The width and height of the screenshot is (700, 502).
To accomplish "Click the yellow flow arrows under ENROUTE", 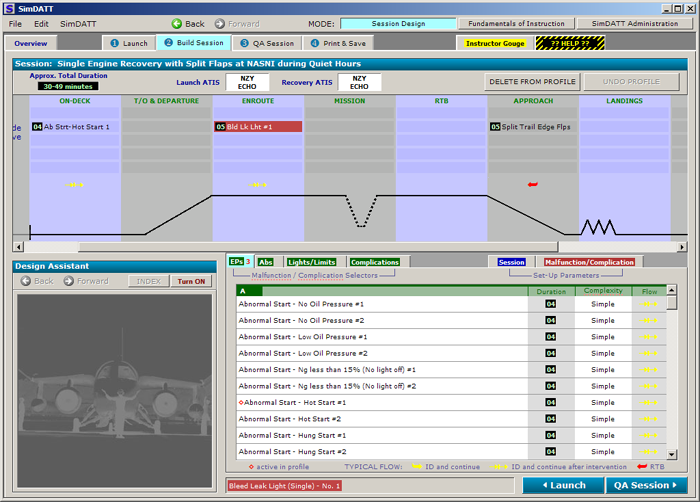I will (x=258, y=185).
